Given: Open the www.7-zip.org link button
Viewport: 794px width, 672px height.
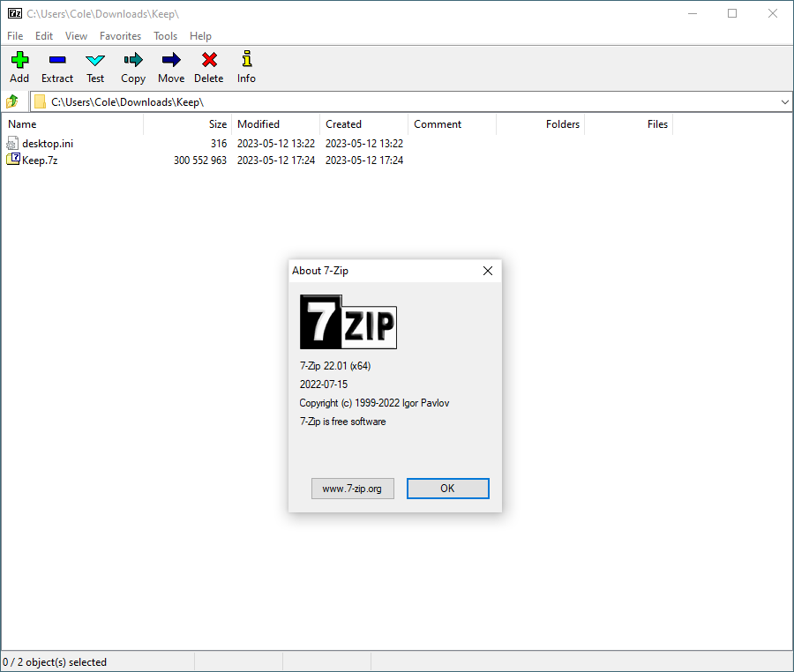Looking at the screenshot, I should (352, 489).
